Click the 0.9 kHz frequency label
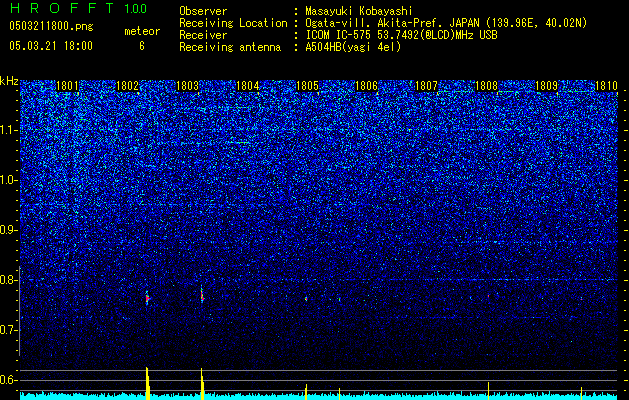Viewport: 629px width, 400px height. click(9, 230)
